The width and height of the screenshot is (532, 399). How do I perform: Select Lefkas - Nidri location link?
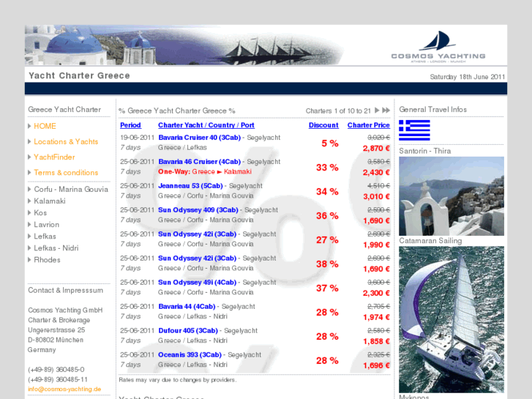[x=56, y=248]
